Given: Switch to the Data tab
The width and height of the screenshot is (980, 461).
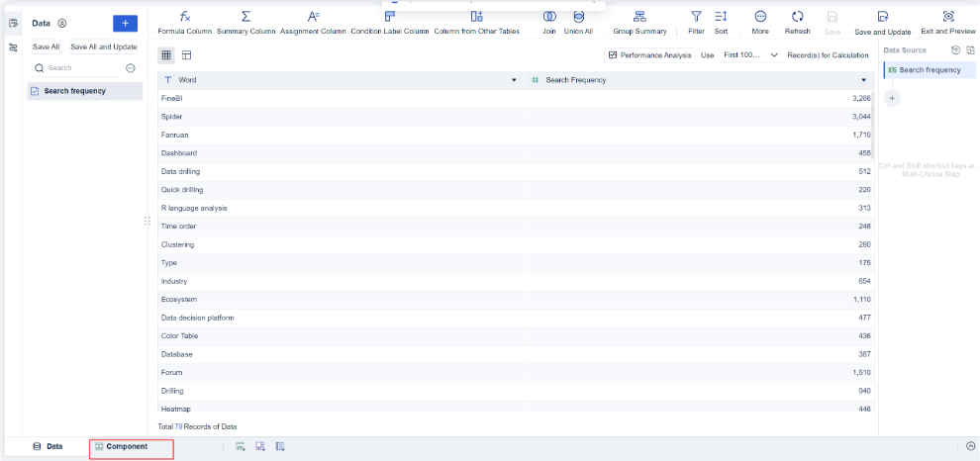Looking at the screenshot, I should (48, 447).
